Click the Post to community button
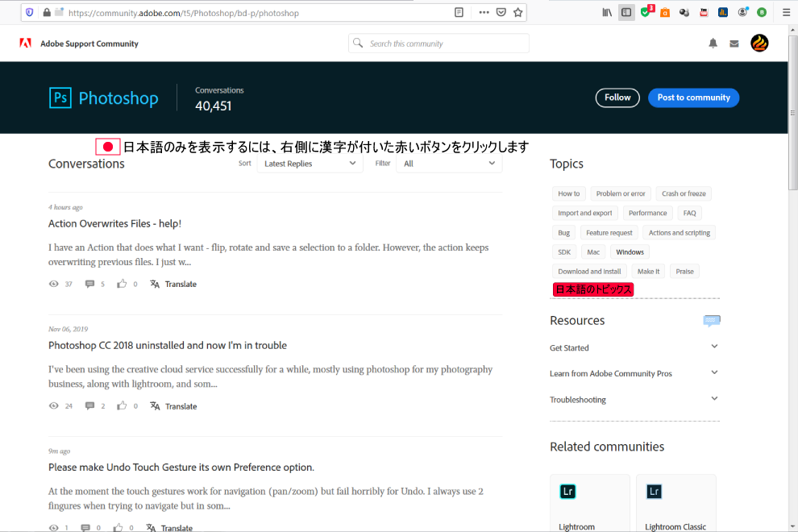This screenshot has height=532, width=798. pos(693,98)
